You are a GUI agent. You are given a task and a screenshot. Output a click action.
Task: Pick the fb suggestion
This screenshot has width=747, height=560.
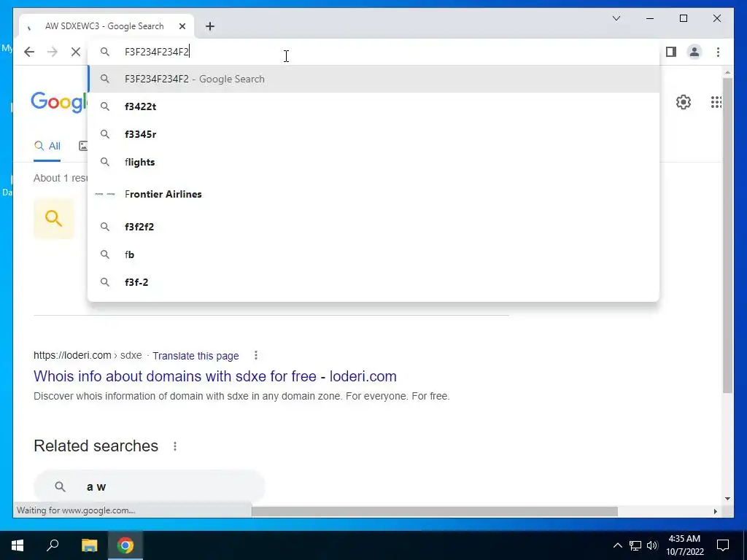click(374, 254)
